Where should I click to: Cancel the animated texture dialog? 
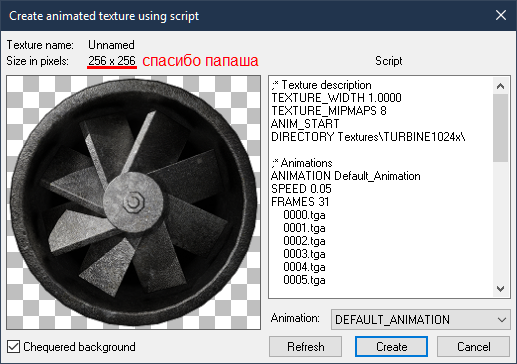(x=473, y=347)
